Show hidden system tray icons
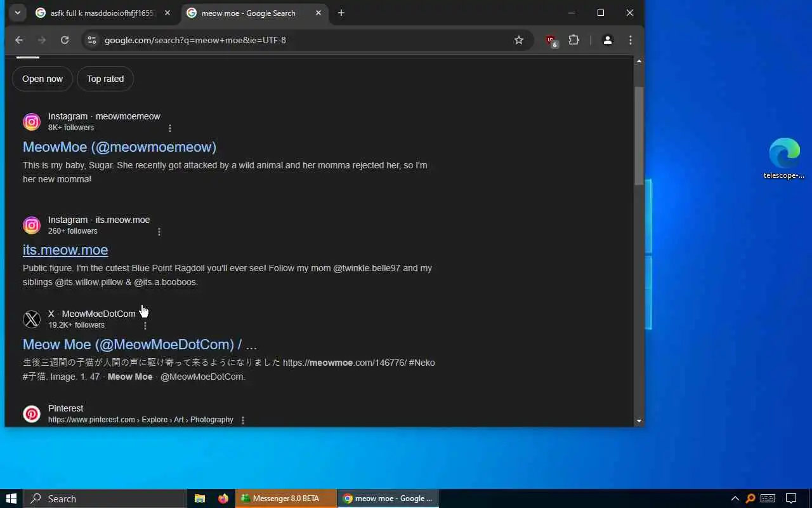 pos(735,498)
